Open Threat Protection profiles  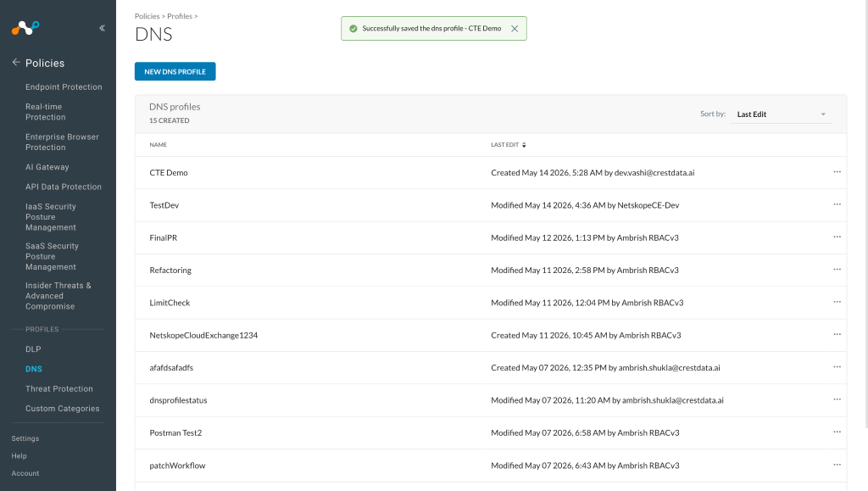pos(59,388)
